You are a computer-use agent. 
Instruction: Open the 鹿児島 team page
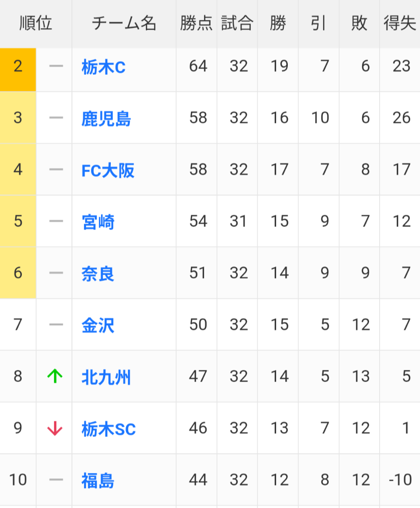(x=106, y=119)
